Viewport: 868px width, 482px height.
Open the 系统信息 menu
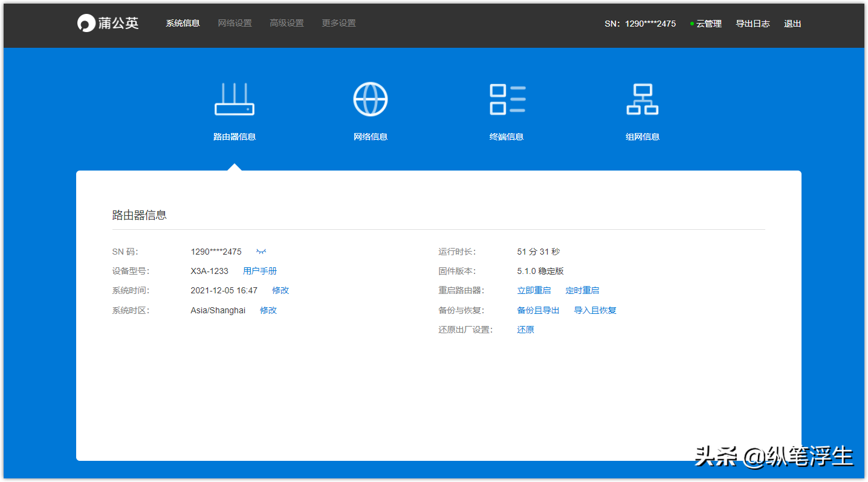(183, 24)
